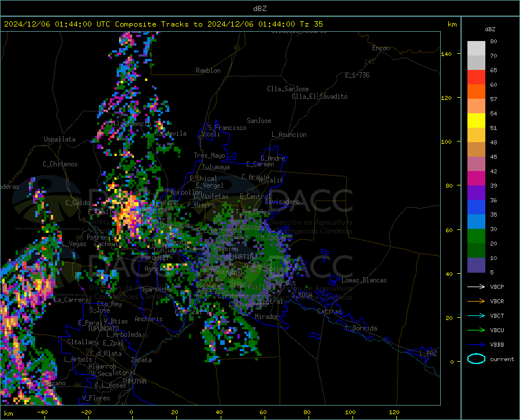
Task: Click the km label at bottom-left
Action: pos(8,414)
